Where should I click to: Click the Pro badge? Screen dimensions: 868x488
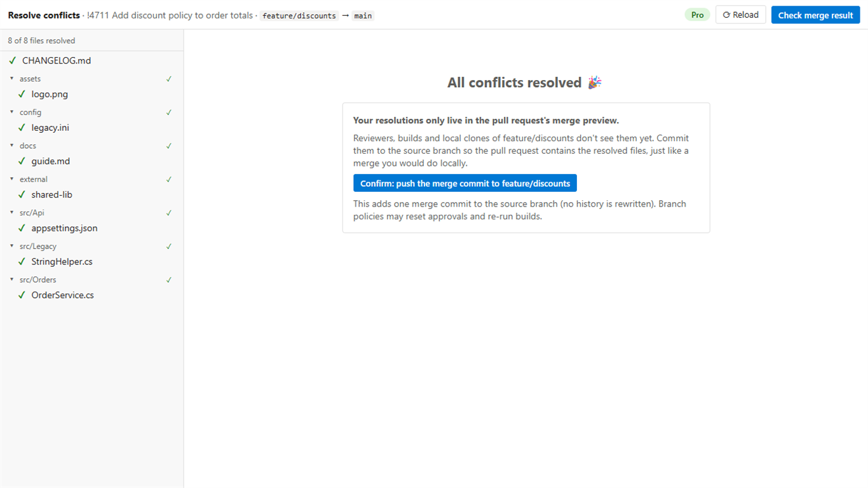(x=697, y=15)
